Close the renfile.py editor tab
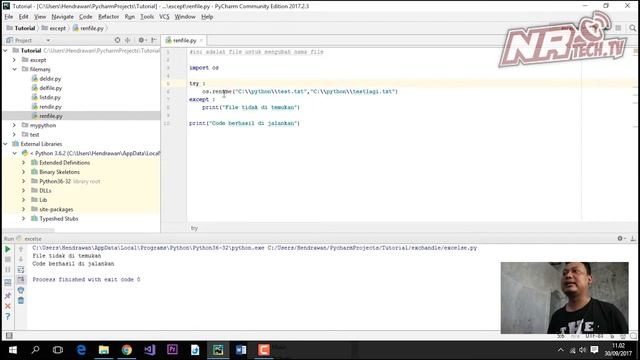The image size is (640, 360). point(201,40)
